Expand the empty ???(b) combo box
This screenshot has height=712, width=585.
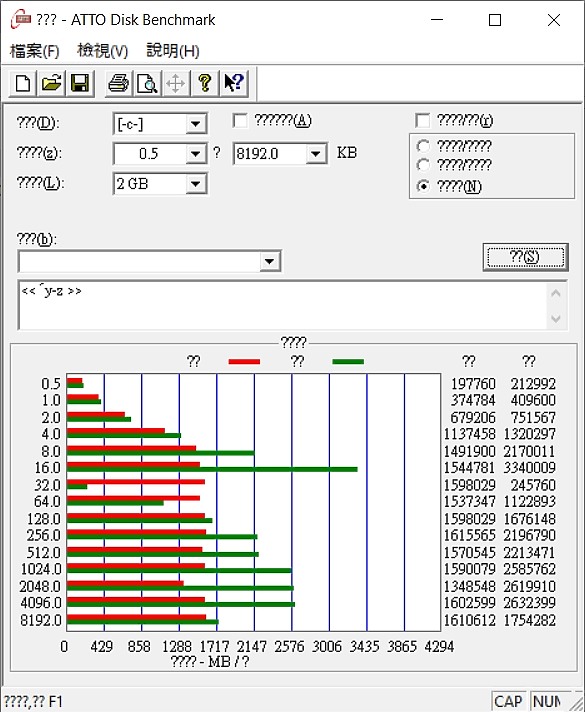pos(269,261)
